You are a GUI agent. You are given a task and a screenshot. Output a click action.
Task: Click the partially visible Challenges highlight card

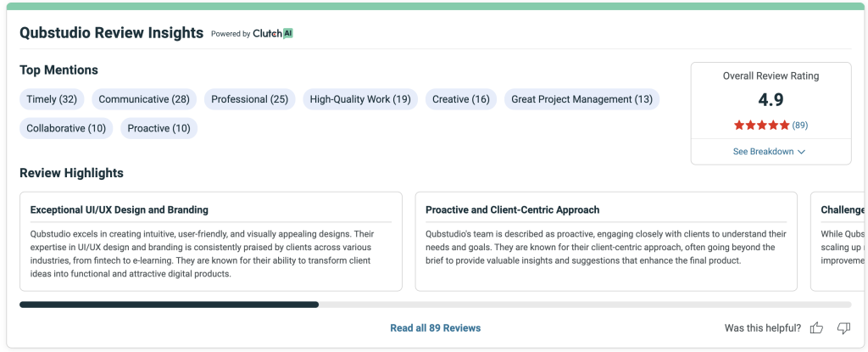click(x=841, y=242)
